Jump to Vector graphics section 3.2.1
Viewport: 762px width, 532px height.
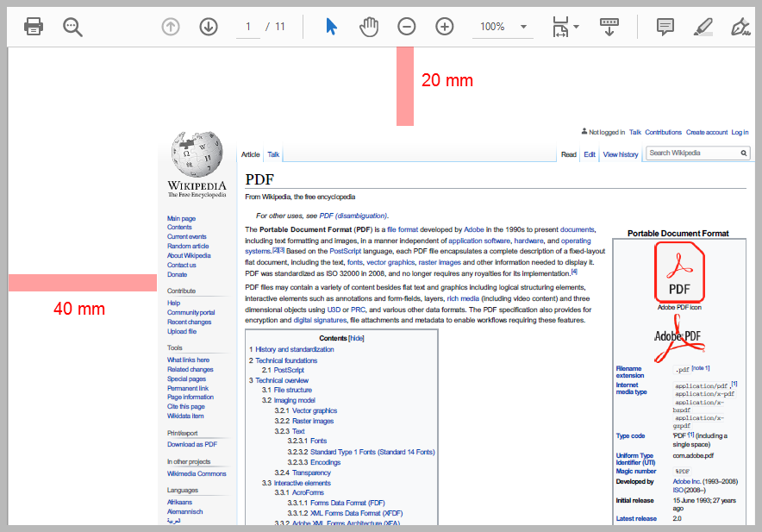coord(315,411)
